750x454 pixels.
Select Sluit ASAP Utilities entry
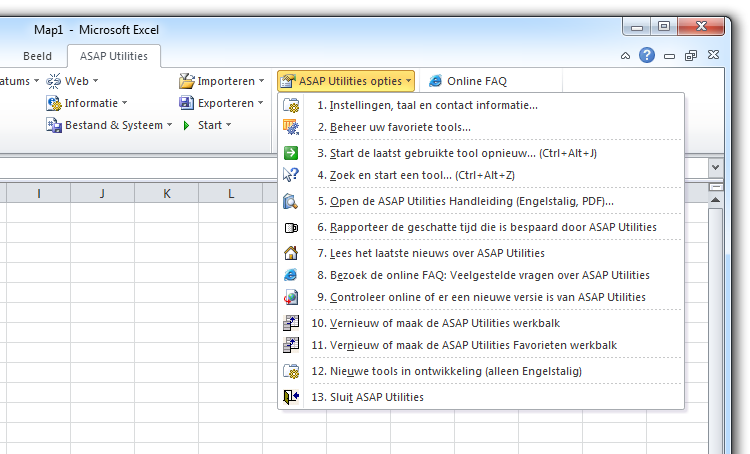(481, 397)
